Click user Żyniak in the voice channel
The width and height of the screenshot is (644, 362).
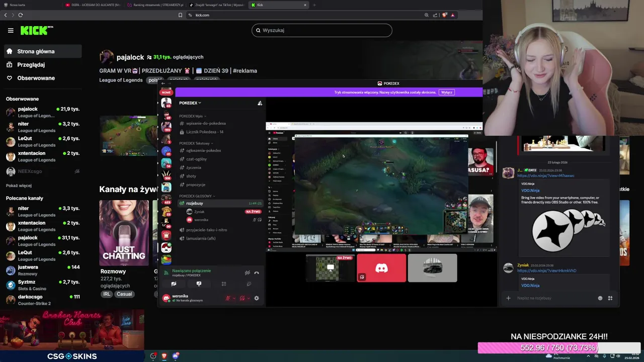(x=223, y=212)
